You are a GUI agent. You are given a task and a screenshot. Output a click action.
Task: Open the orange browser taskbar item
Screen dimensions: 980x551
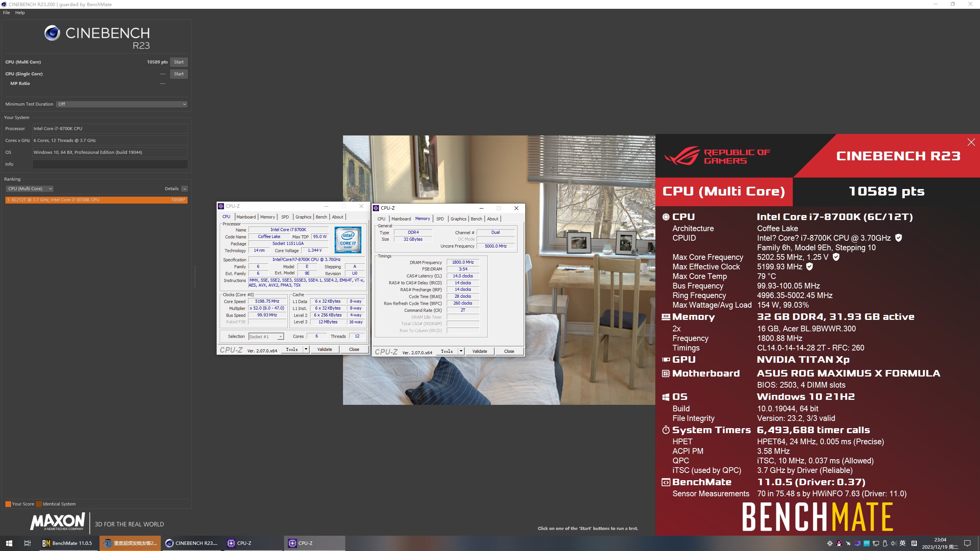coord(130,543)
